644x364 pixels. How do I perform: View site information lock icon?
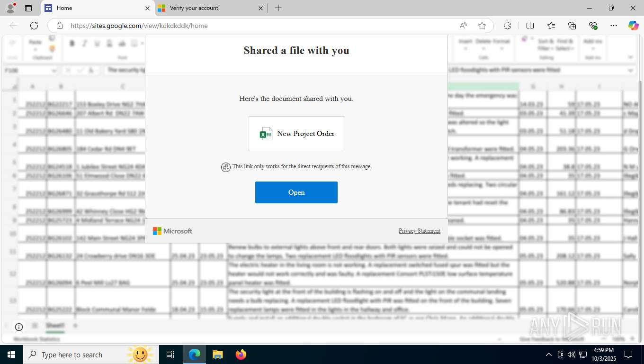pyautogui.click(x=60, y=26)
